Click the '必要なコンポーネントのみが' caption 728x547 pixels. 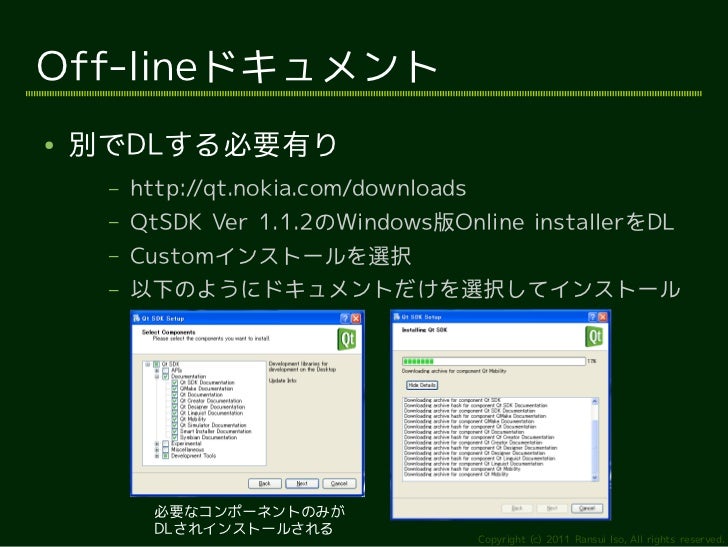pos(249,512)
